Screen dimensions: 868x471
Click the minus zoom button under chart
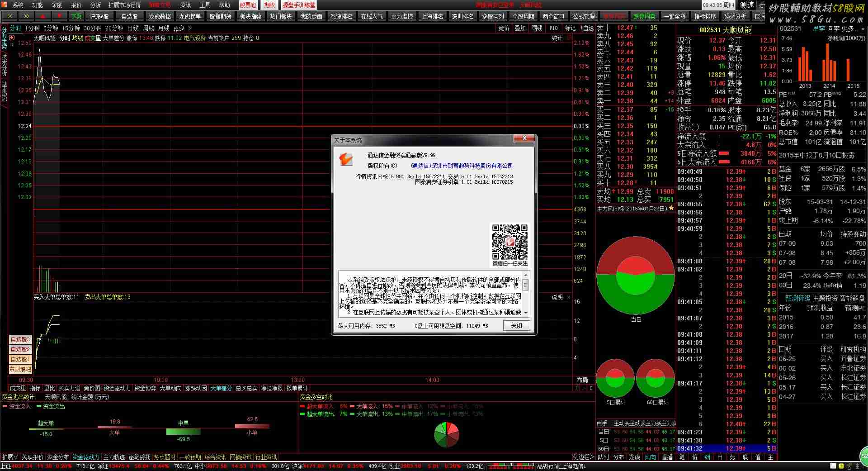click(x=583, y=388)
